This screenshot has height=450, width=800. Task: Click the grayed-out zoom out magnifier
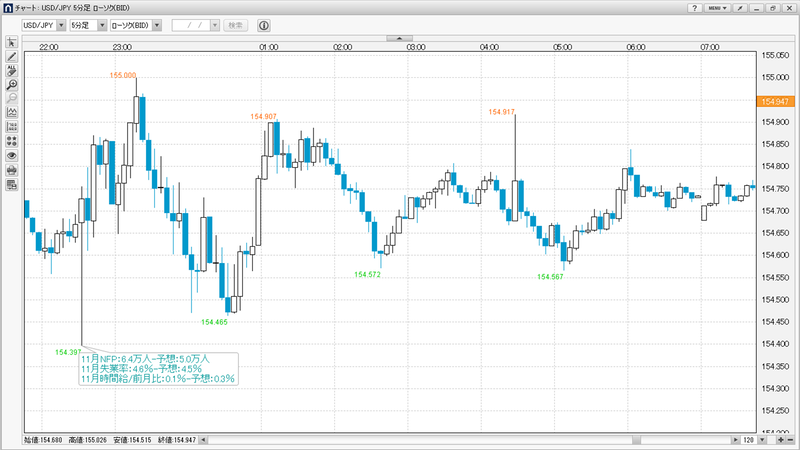[x=11, y=98]
